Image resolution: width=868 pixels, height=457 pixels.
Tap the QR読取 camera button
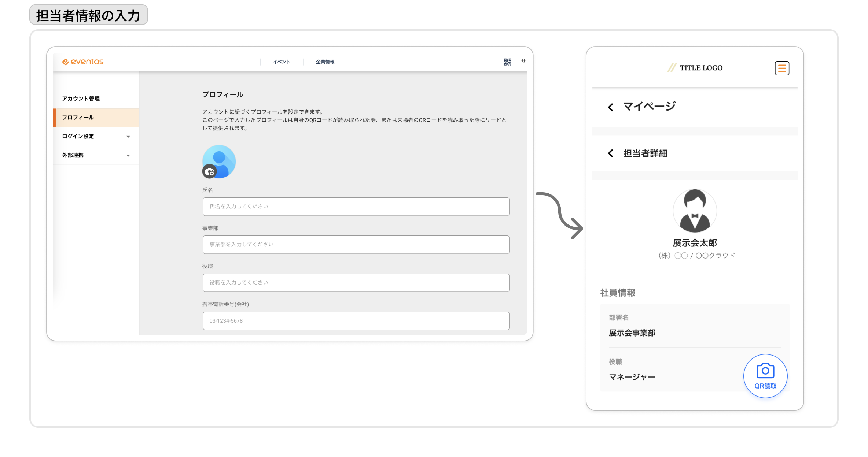[765, 376]
